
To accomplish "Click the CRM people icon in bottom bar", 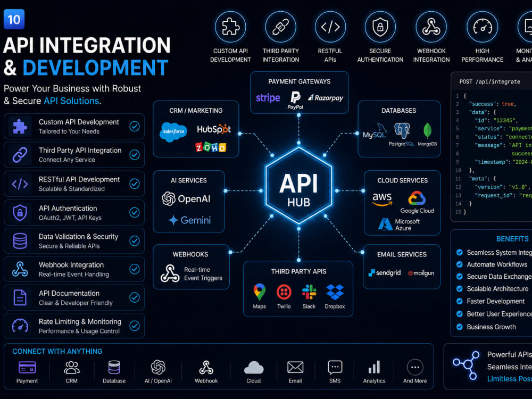I will [72, 367].
